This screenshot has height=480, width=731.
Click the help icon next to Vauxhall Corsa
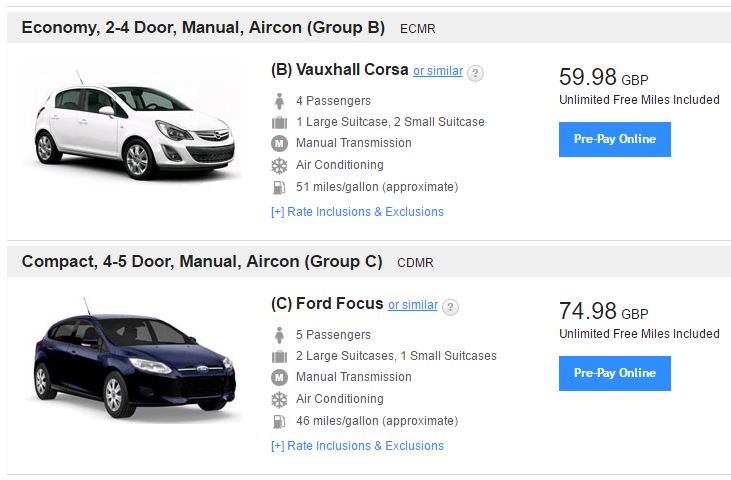[x=475, y=73]
